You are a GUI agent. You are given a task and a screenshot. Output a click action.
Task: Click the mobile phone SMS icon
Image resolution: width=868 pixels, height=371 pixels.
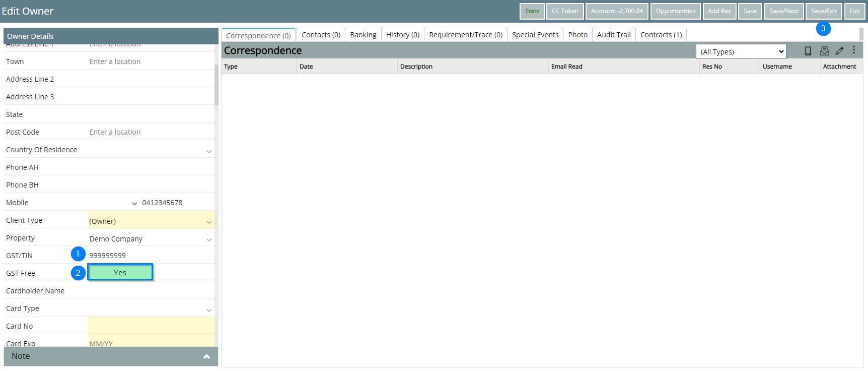click(808, 51)
